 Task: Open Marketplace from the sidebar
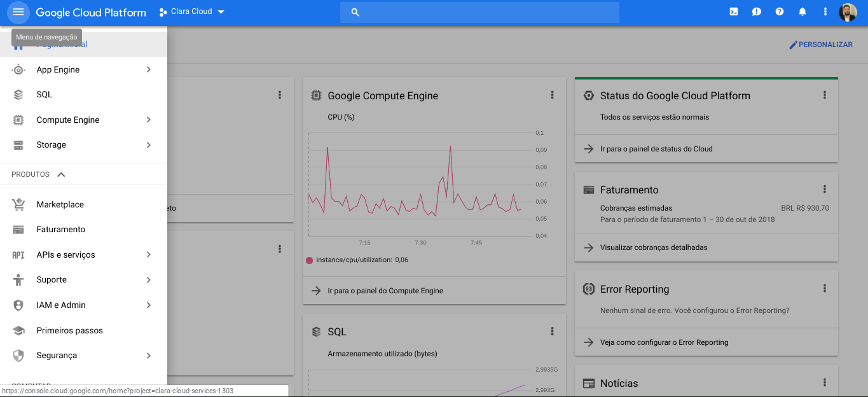(83, 204)
